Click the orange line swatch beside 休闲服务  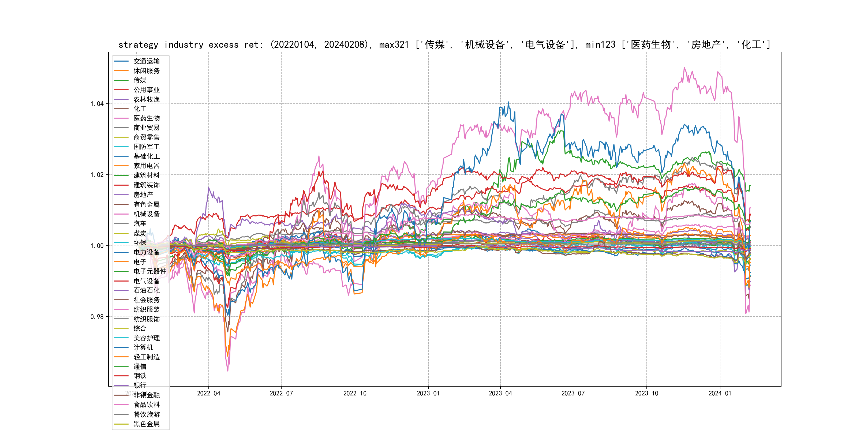point(121,71)
